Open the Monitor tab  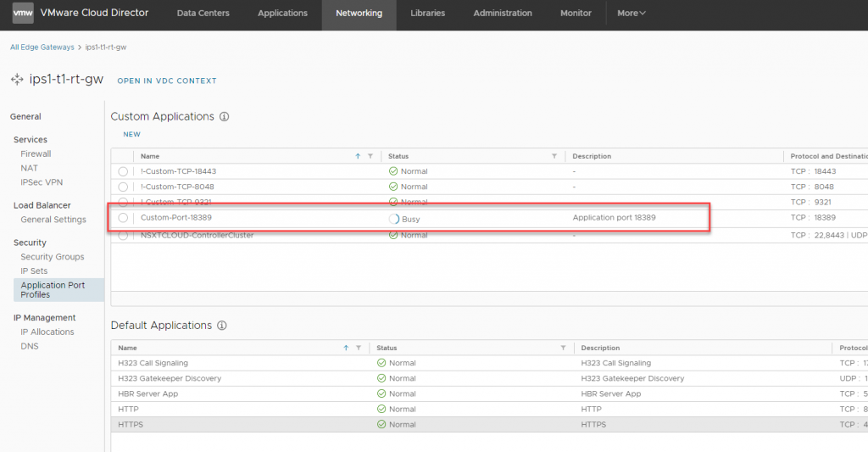[x=576, y=14]
